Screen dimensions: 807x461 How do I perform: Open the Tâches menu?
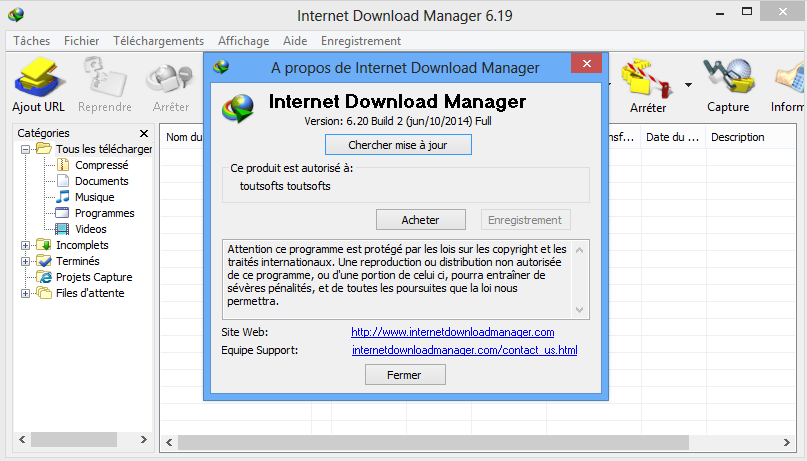point(31,41)
